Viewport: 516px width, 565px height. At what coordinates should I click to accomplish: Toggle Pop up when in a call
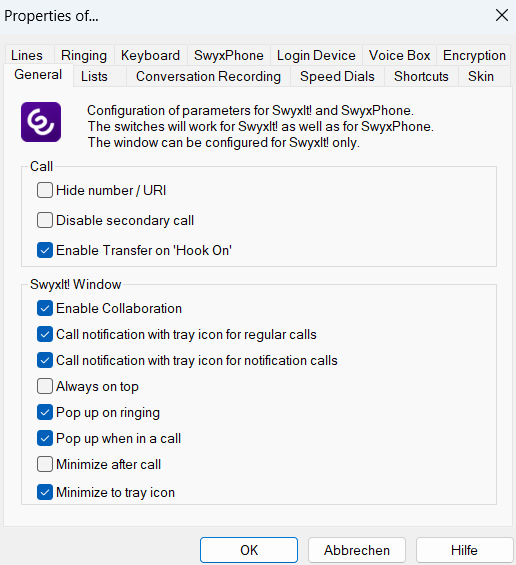[x=45, y=439]
